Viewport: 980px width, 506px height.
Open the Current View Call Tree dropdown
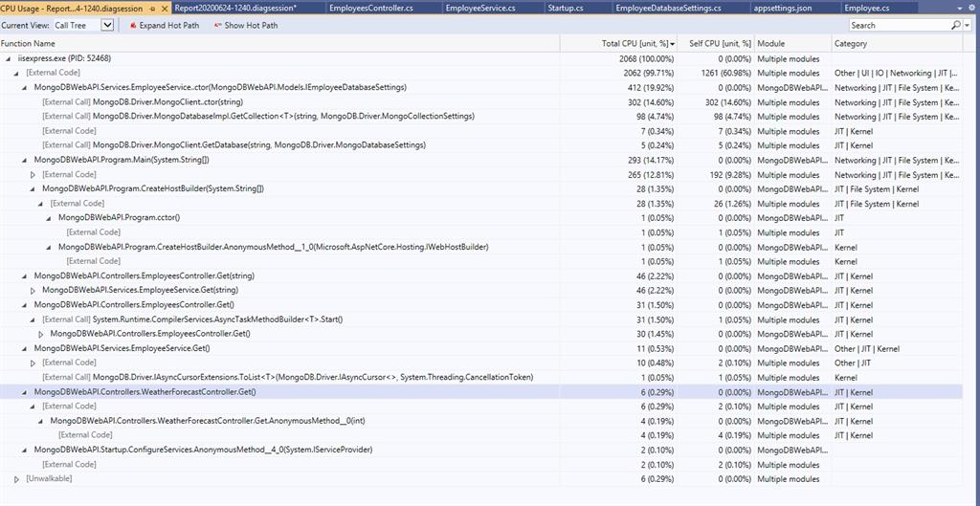pos(107,26)
